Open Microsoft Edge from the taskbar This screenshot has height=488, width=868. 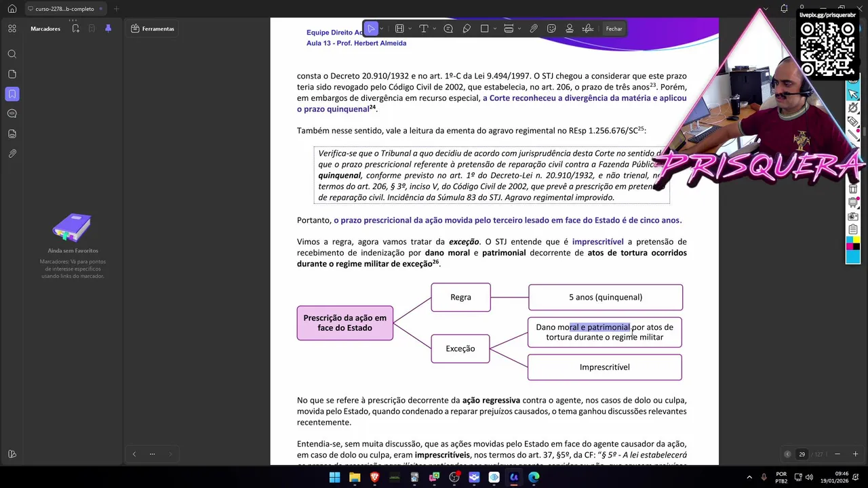coord(534,477)
